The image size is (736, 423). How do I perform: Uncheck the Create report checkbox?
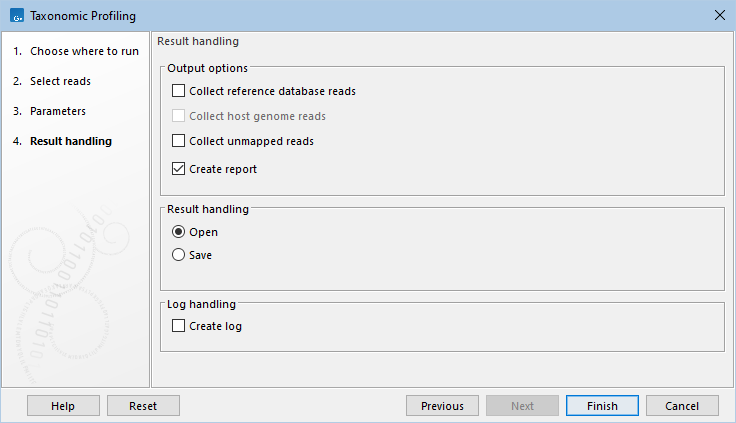(179, 169)
